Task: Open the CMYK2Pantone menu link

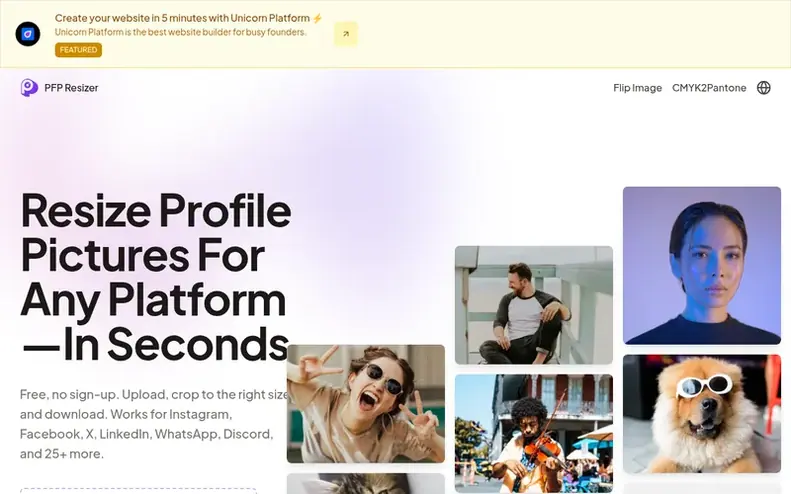Action: click(709, 88)
